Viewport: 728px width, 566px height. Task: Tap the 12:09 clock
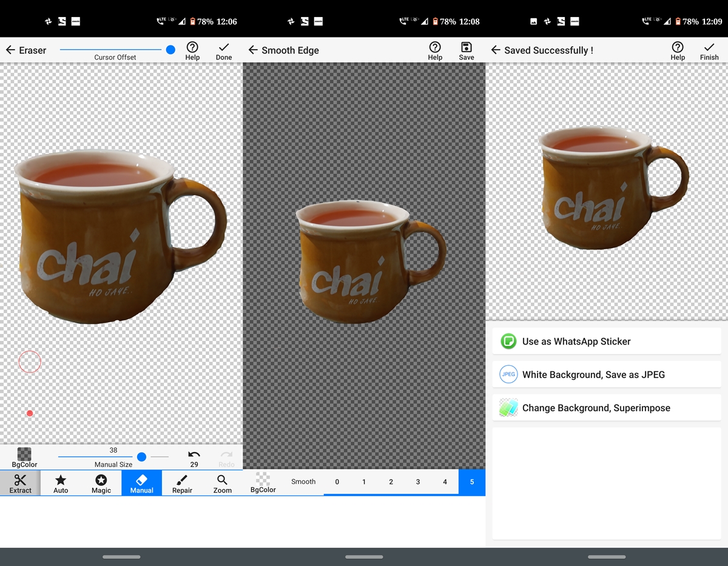[x=712, y=21]
